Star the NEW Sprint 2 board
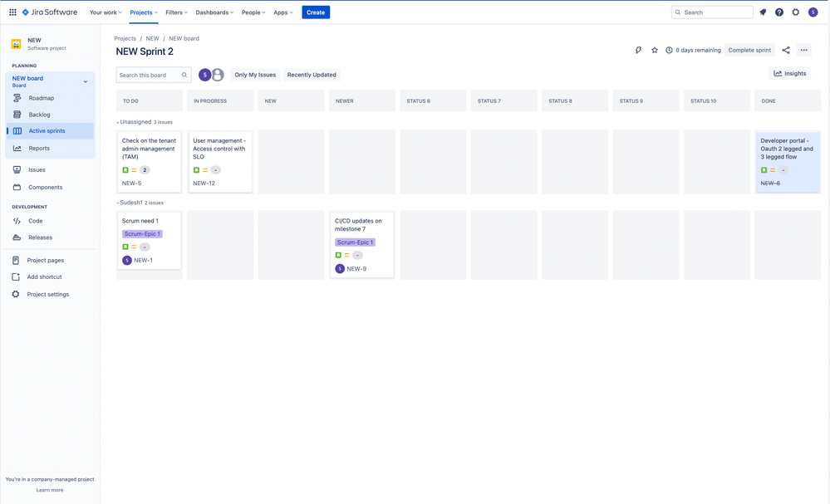Image resolution: width=830 pixels, height=504 pixels. [x=653, y=50]
